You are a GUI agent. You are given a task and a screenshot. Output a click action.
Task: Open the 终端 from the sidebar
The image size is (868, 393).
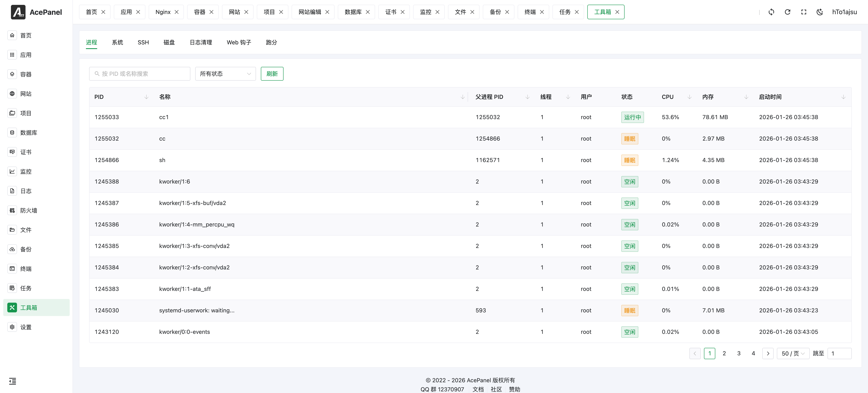tap(26, 269)
